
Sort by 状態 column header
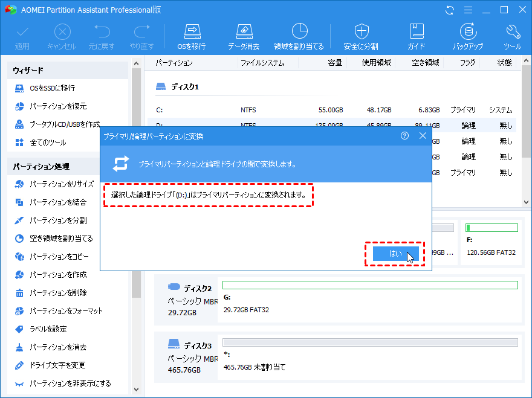click(504, 63)
